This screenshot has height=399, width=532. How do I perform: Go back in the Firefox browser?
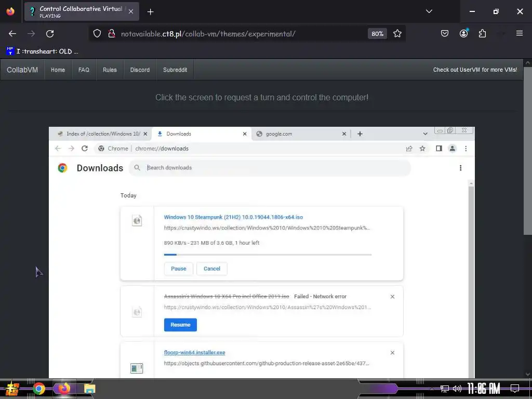[12, 34]
